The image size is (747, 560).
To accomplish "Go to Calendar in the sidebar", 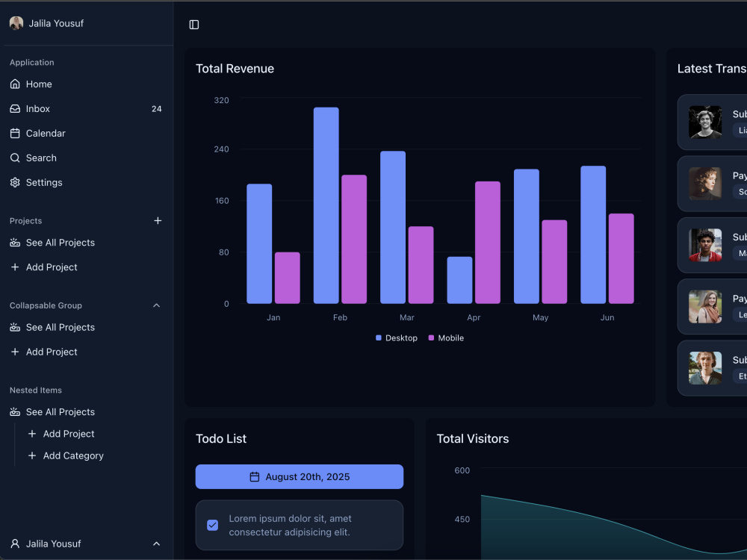I will (x=86, y=134).
